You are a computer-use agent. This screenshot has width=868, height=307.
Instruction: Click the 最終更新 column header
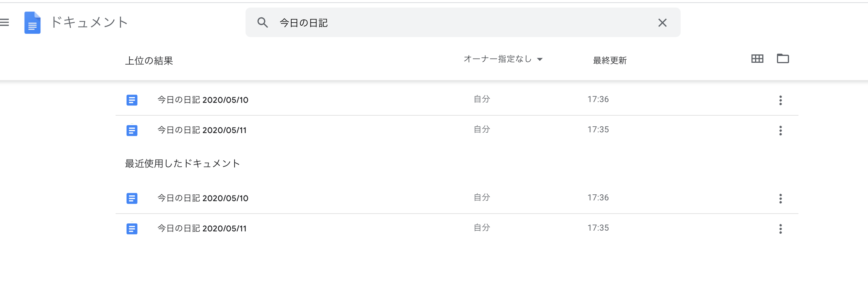pyautogui.click(x=610, y=60)
